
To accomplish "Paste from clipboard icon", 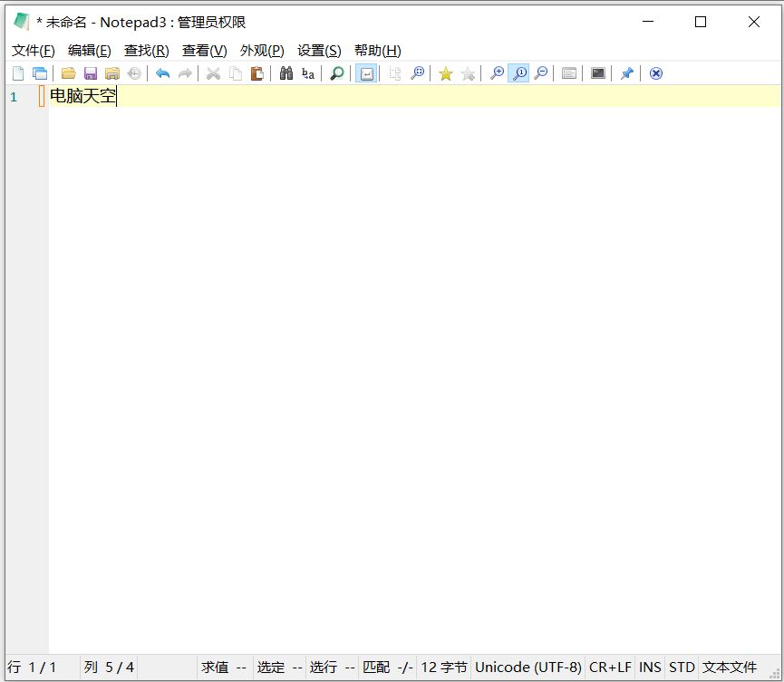I will coord(257,73).
